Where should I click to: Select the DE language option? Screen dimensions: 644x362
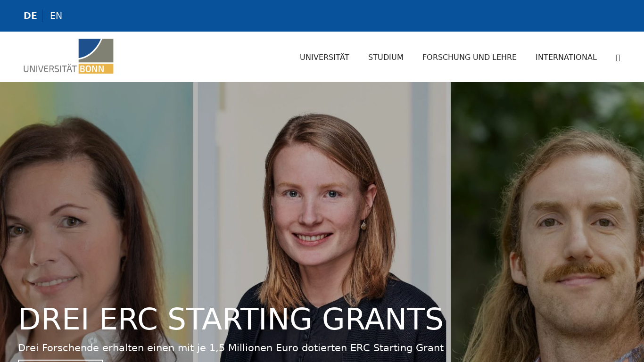(x=30, y=16)
